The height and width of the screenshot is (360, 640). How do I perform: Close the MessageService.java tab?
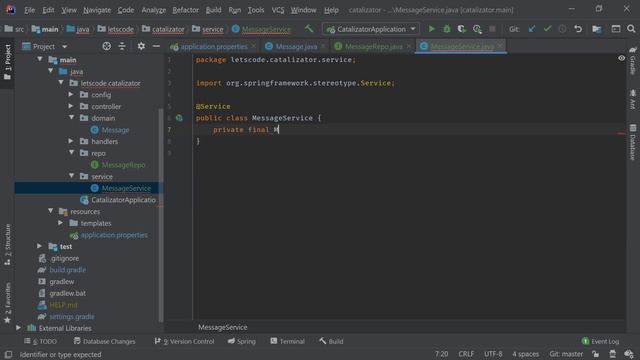(x=500, y=46)
